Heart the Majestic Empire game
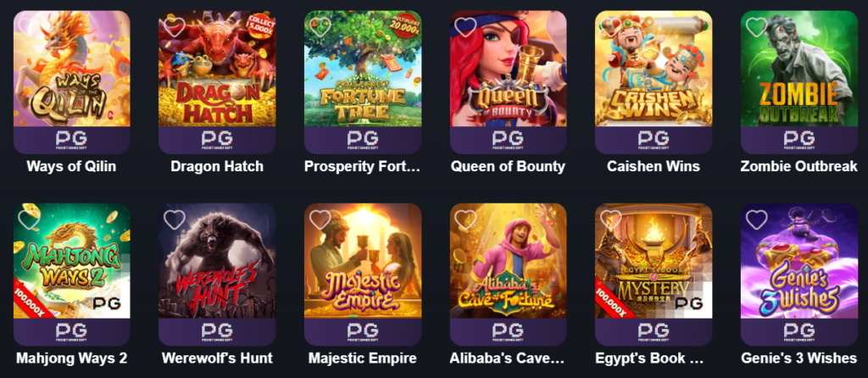The height and width of the screenshot is (378, 868). click(x=320, y=220)
